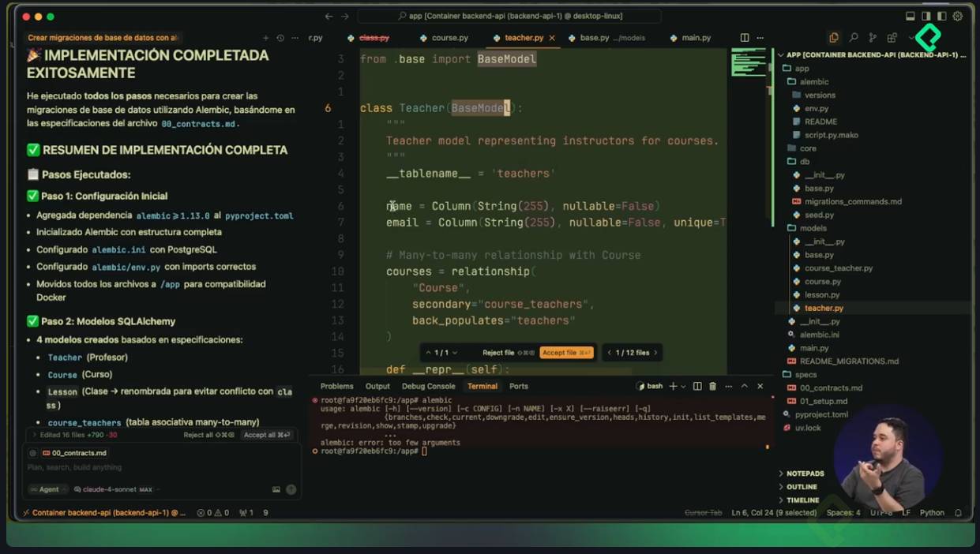Switch to the class.py tab
This screenshot has height=554, width=980.
374,38
